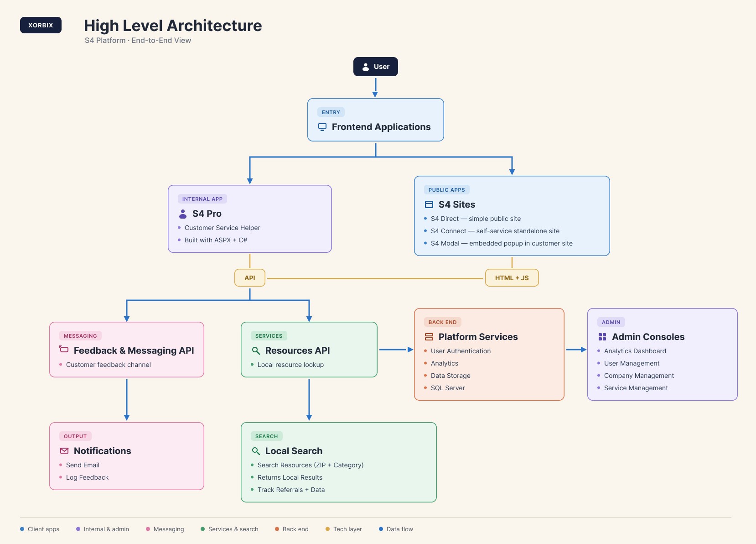Click the yellow Tech layer legend dot
756x544 pixels.
[327, 529]
